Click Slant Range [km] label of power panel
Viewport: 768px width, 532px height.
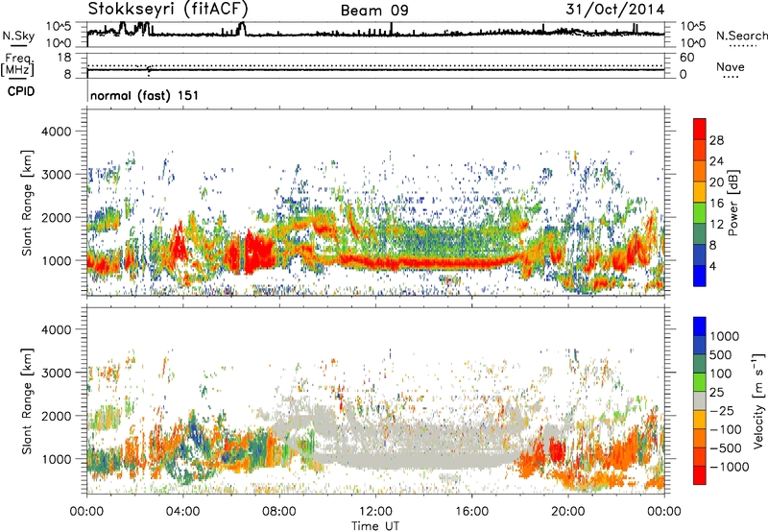point(27,203)
